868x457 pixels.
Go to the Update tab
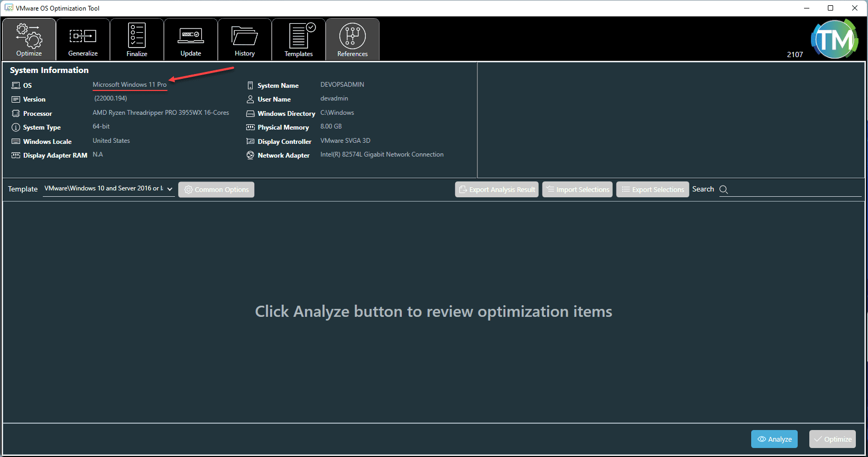(x=191, y=39)
